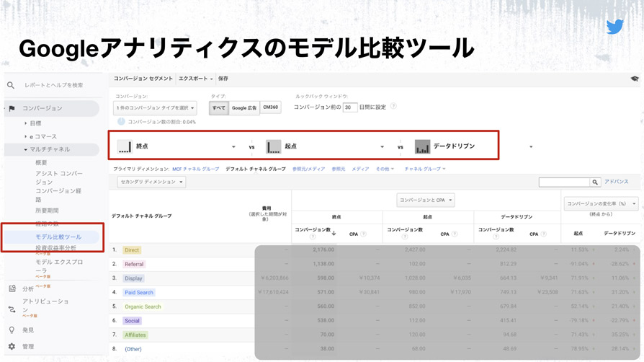Click the Display channel label
Image resolution: width=644 pixels, height=362 pixels.
point(133,278)
